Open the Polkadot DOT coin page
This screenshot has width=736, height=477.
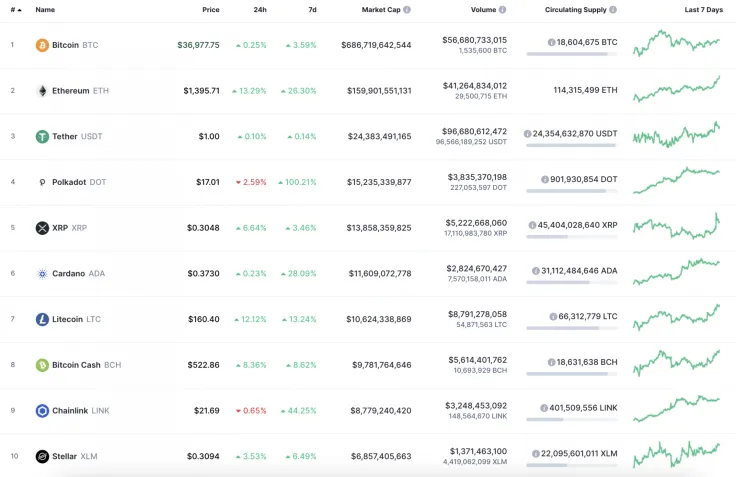pos(79,182)
